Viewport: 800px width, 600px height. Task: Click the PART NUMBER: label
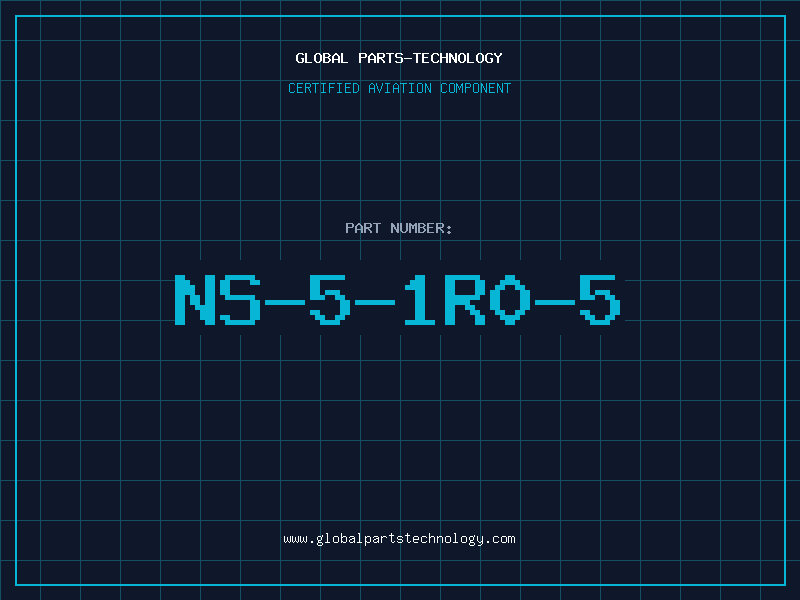[399, 228]
